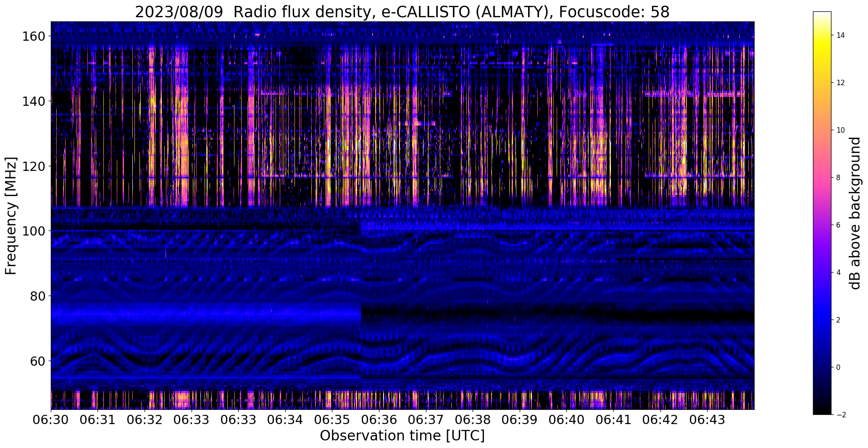
Task: Click the 06:37 time tick label
Action: (x=426, y=420)
